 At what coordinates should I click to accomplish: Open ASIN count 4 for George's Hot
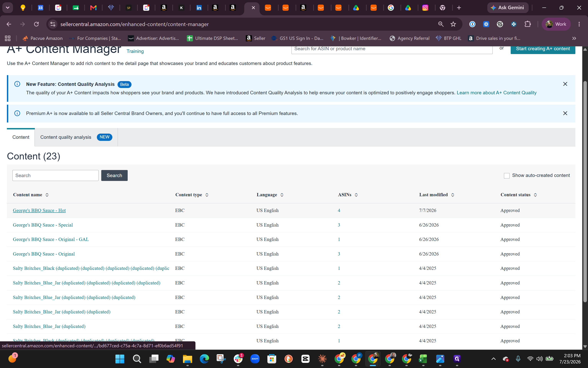point(339,210)
